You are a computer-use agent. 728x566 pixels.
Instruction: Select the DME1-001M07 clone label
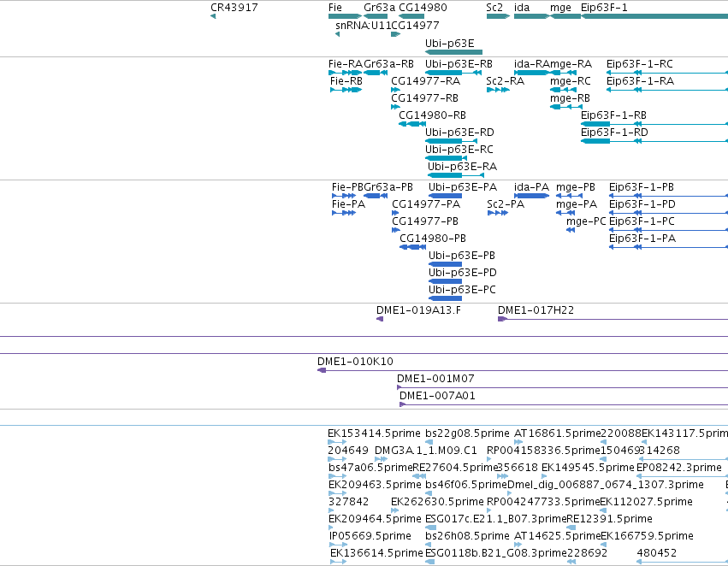435,379
